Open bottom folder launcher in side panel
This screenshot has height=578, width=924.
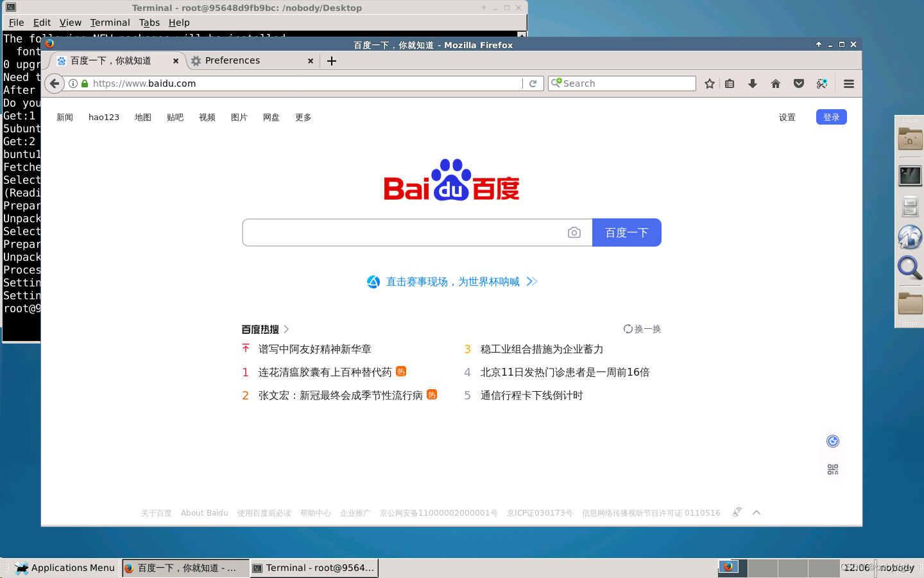[x=910, y=302]
